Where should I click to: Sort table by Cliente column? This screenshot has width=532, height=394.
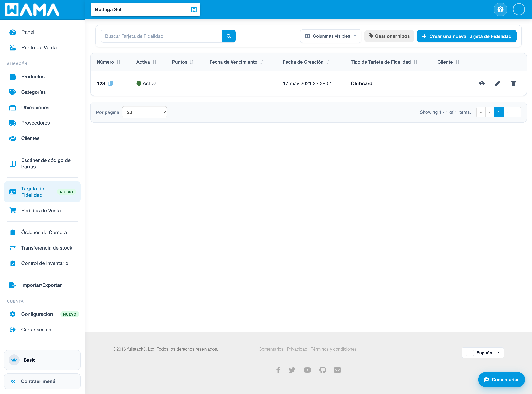pos(448,62)
